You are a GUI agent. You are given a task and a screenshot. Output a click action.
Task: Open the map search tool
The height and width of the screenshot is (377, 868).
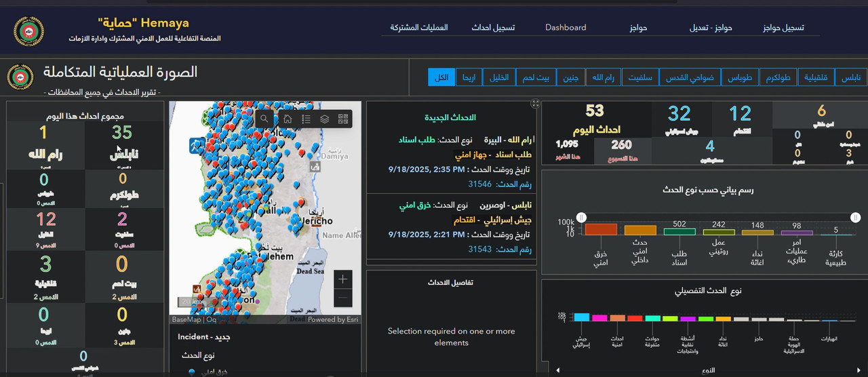pos(264,119)
